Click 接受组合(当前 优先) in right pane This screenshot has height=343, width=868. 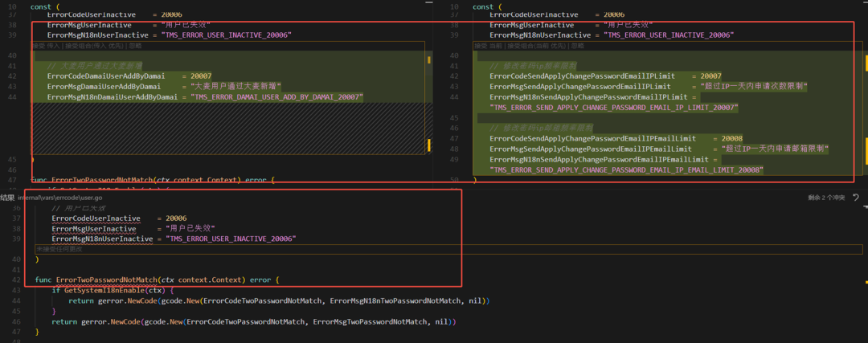click(536, 45)
